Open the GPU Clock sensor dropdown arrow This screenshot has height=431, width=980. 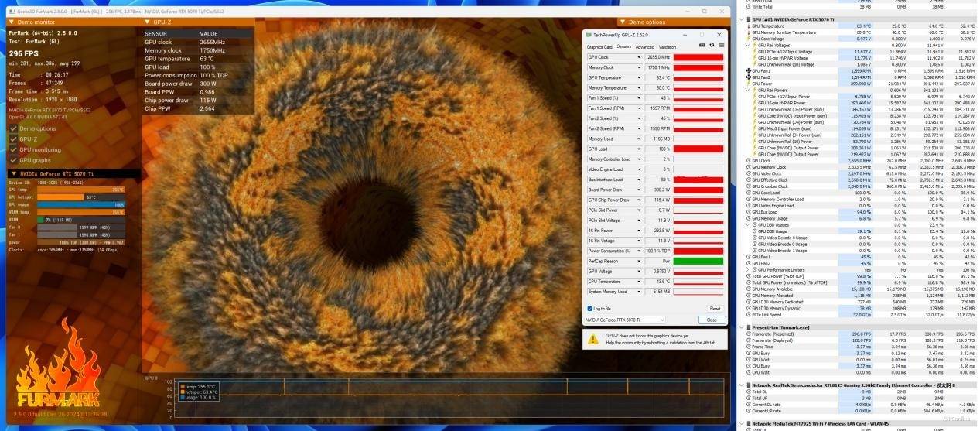[x=639, y=57]
